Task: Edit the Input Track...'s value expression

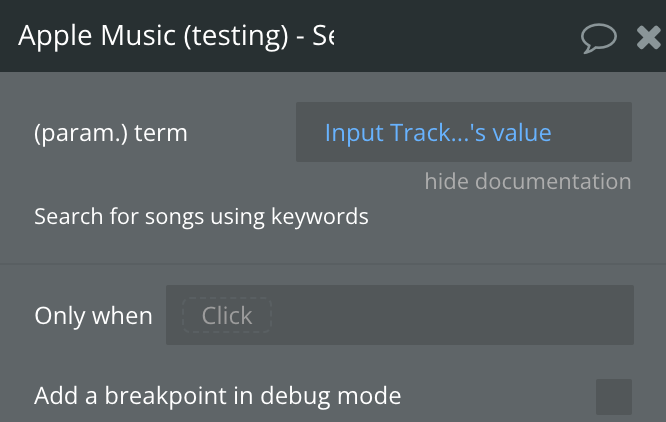Action: click(438, 132)
